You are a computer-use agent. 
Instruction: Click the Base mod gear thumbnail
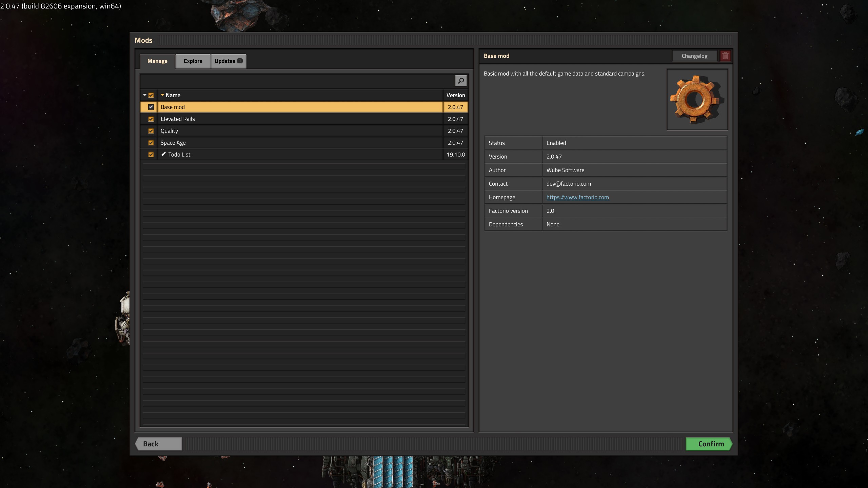point(697,100)
